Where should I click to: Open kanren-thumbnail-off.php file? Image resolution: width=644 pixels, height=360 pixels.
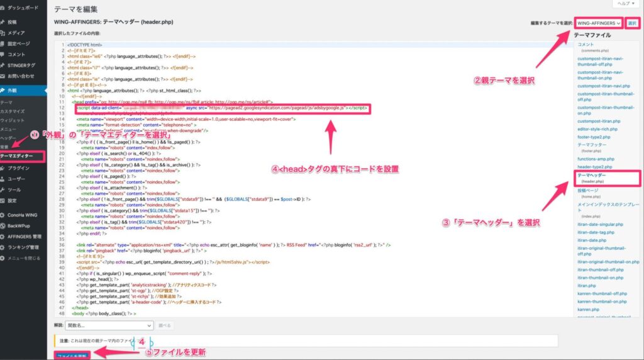coord(602,294)
